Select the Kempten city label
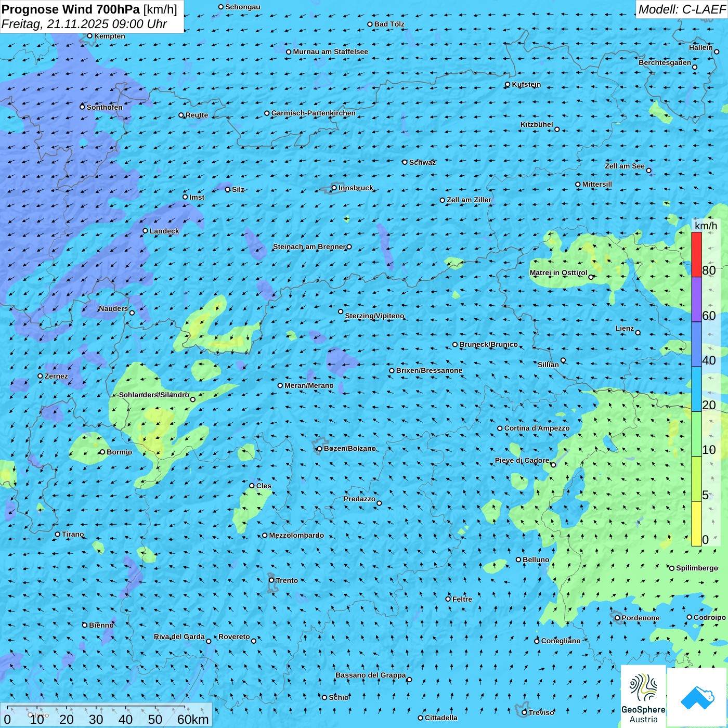 pos(109,36)
